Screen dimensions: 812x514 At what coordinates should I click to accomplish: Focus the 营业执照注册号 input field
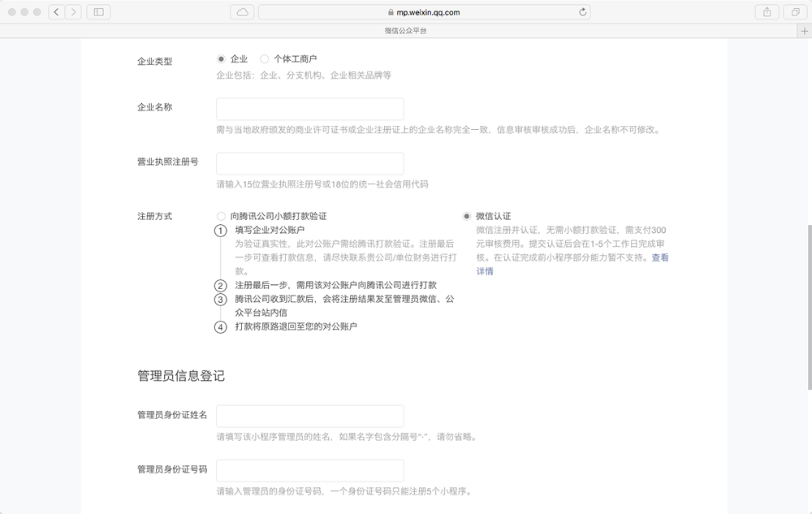pos(310,163)
